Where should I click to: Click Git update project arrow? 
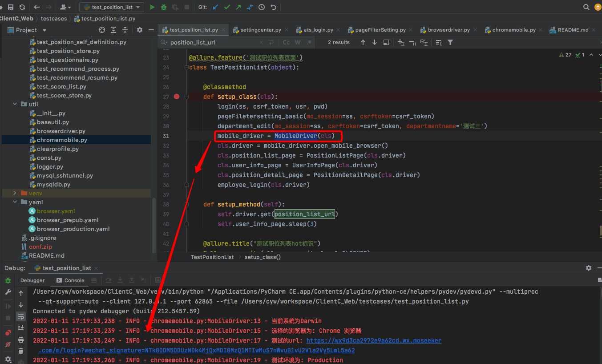coord(216,7)
